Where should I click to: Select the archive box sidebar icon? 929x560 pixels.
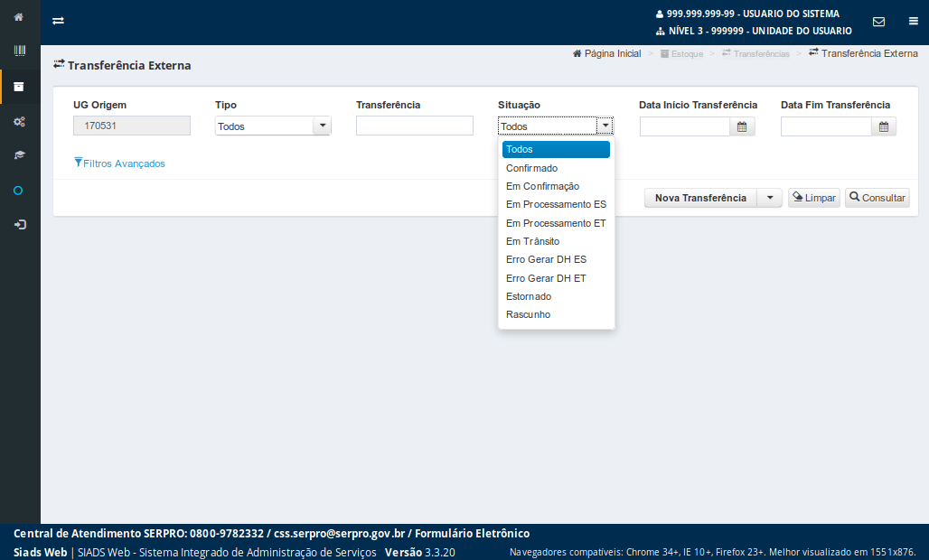tap(19, 87)
